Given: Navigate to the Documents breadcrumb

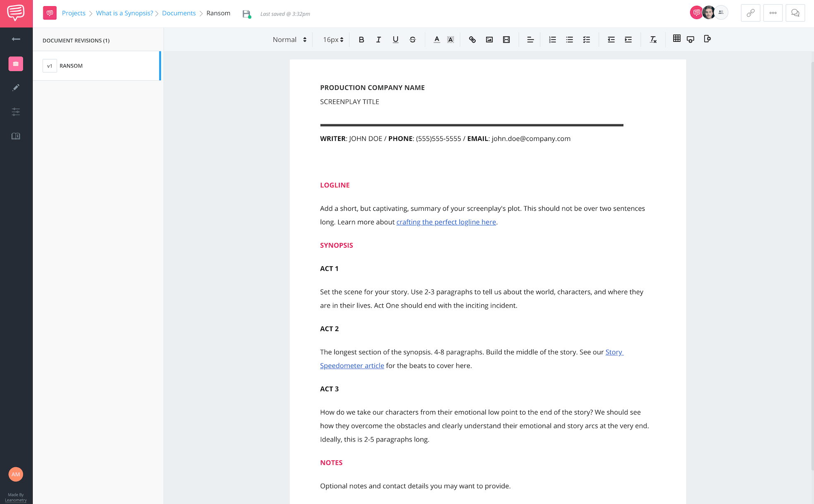Looking at the screenshot, I should click(x=179, y=13).
